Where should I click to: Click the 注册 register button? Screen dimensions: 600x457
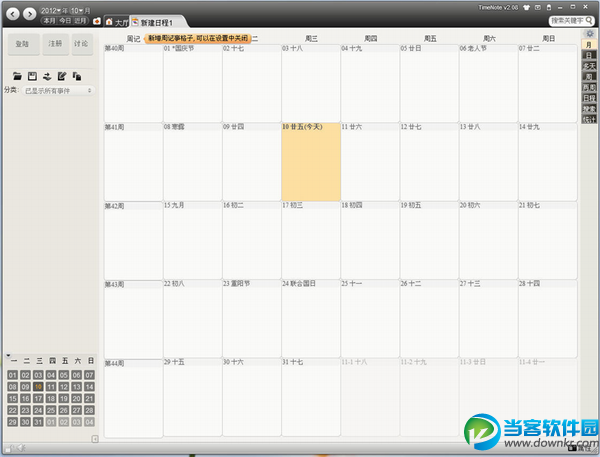point(55,44)
